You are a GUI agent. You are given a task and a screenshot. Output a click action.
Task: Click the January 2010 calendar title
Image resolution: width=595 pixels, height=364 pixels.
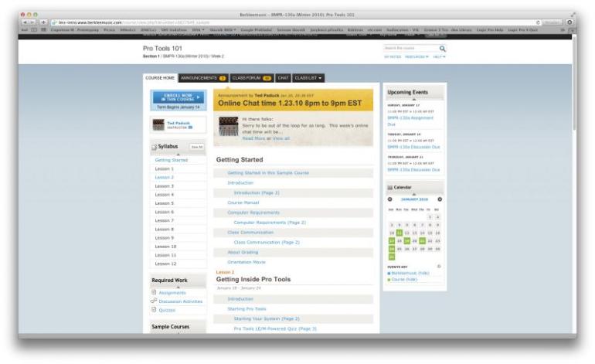pos(414,199)
